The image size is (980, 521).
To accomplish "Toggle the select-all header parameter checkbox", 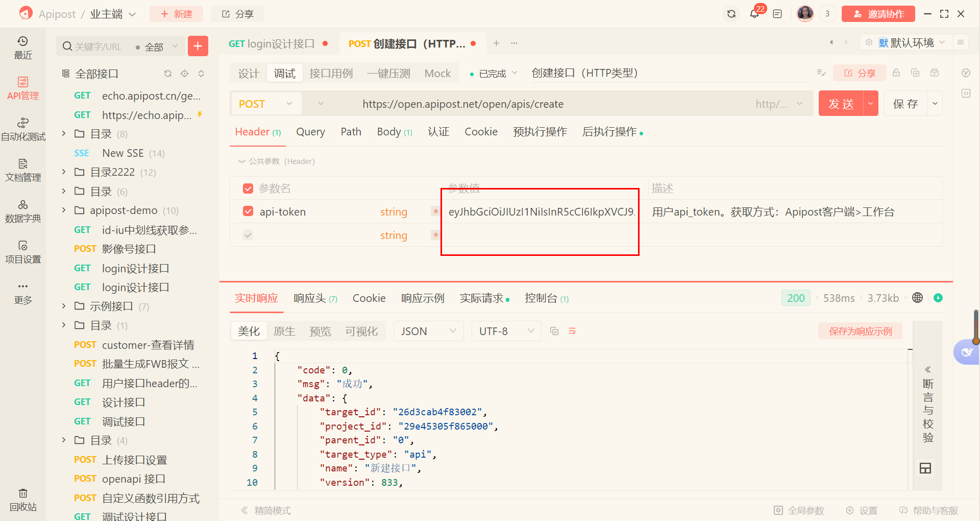I will coord(248,188).
